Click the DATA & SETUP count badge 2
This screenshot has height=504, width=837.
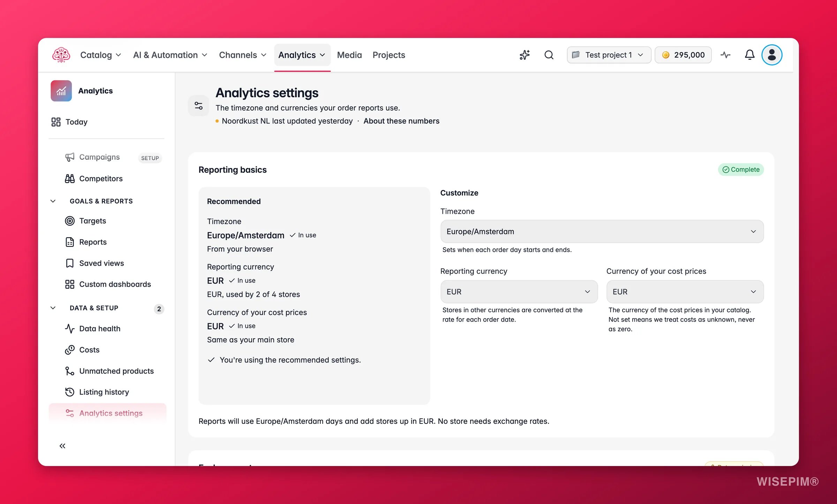click(x=159, y=309)
